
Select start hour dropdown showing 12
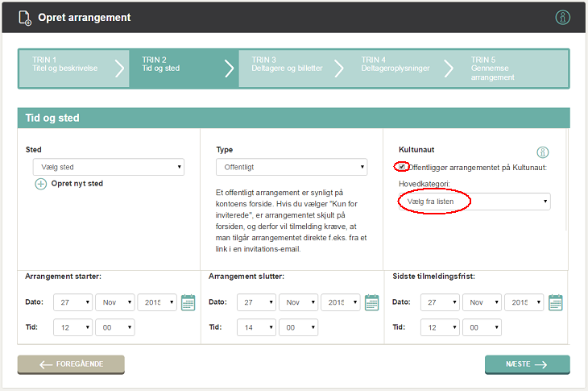(x=72, y=327)
